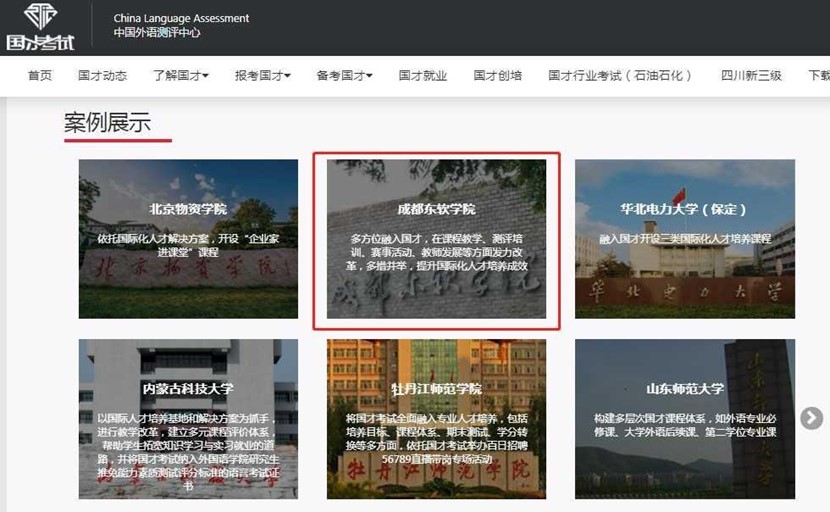Click the 国才考试 logo

[40, 26]
